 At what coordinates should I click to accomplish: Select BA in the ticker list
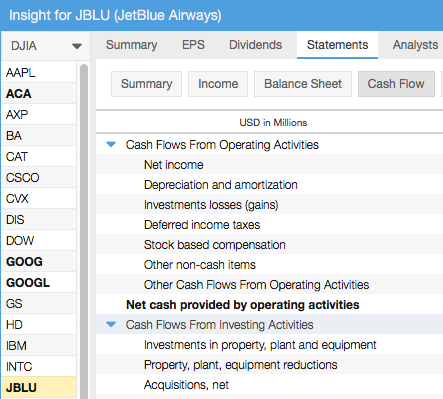39,135
